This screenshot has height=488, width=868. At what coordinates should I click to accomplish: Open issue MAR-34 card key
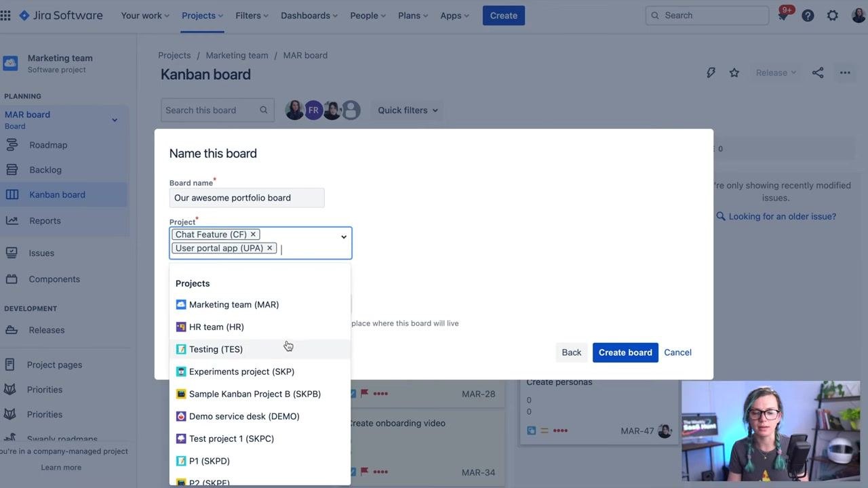click(479, 472)
